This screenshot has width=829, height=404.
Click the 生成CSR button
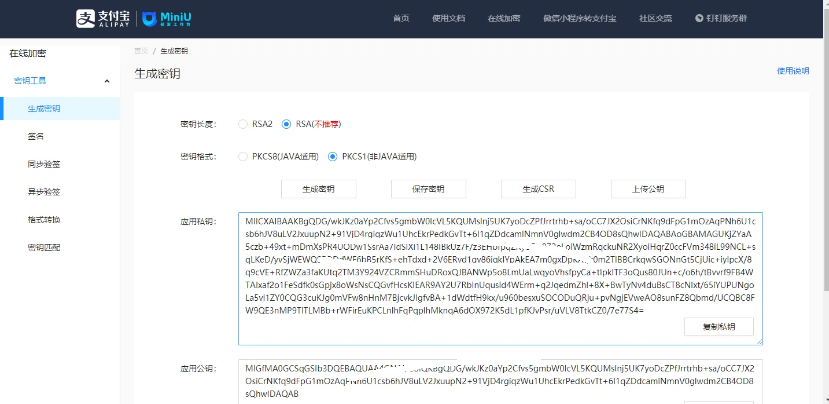[538, 189]
